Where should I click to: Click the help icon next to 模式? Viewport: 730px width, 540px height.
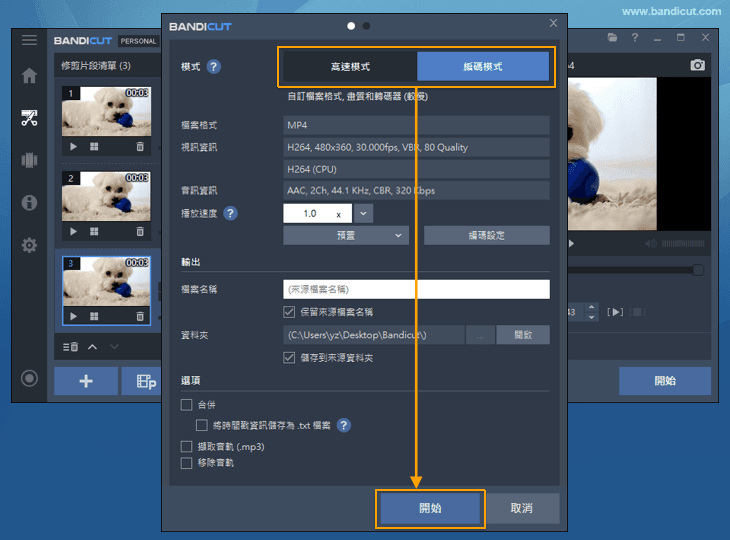[213, 67]
